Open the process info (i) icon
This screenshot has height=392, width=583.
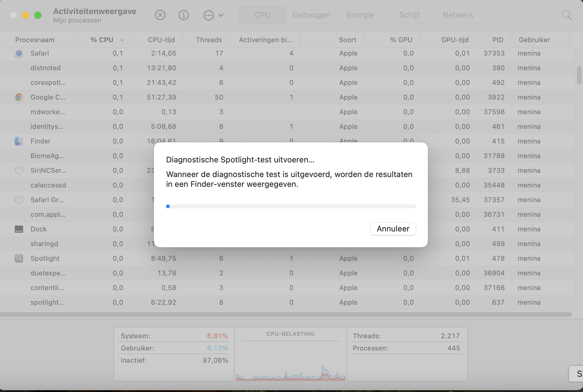(183, 15)
